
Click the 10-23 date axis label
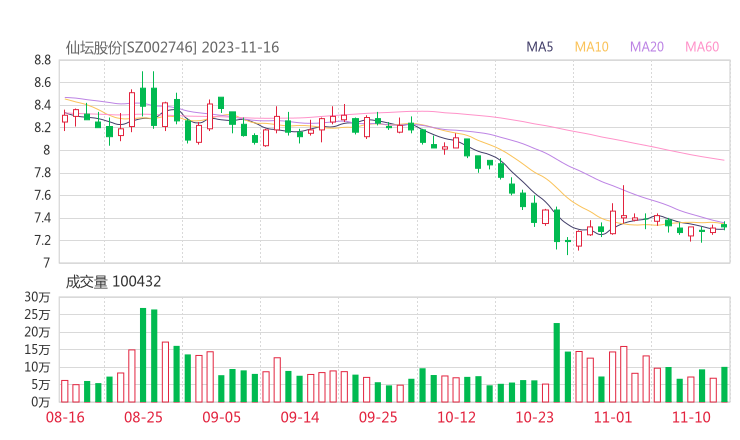pyautogui.click(x=534, y=416)
